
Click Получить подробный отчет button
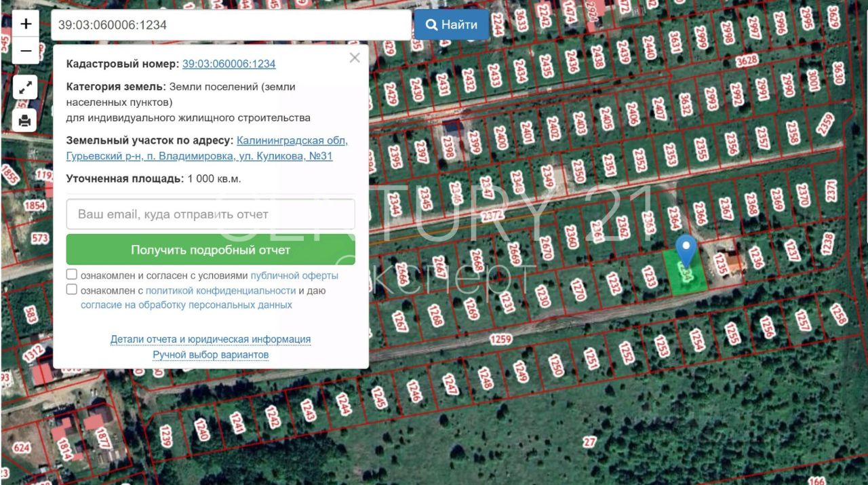pos(211,250)
